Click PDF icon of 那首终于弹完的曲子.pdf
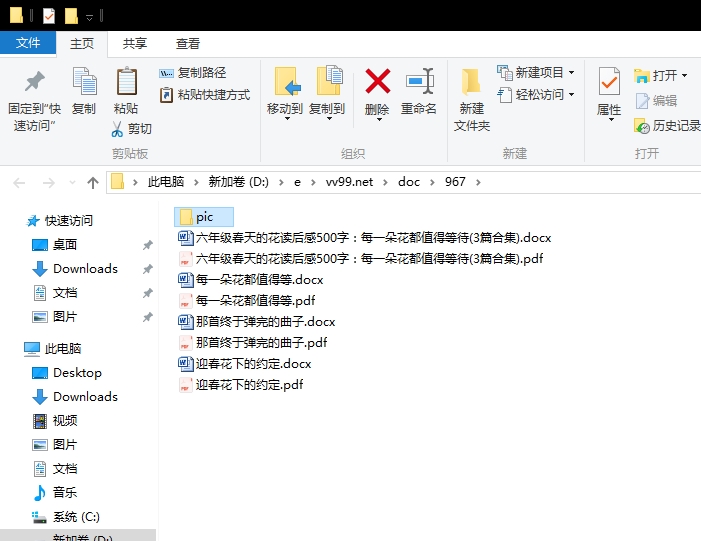Screen dimensions: 701x541 click(185, 342)
